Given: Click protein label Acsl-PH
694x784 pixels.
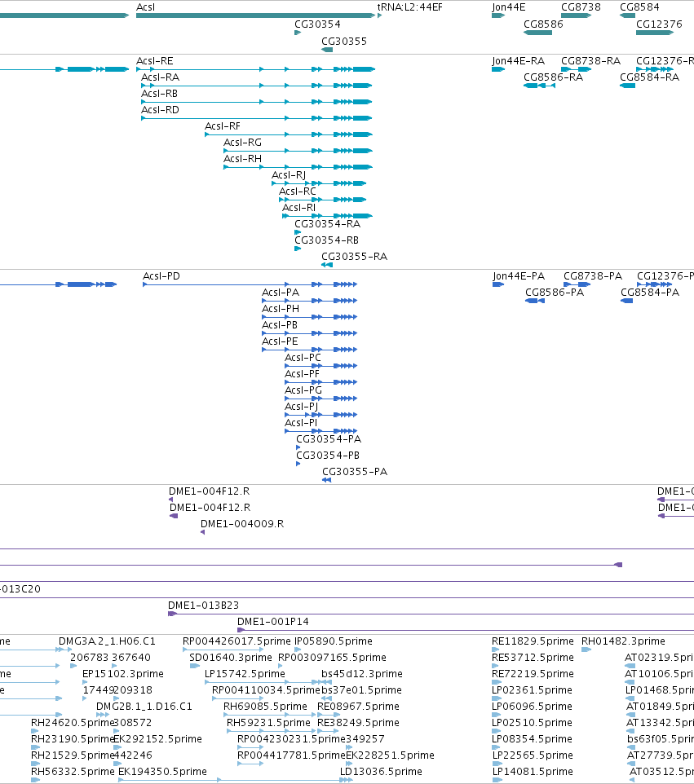Looking at the screenshot, I should [281, 309].
